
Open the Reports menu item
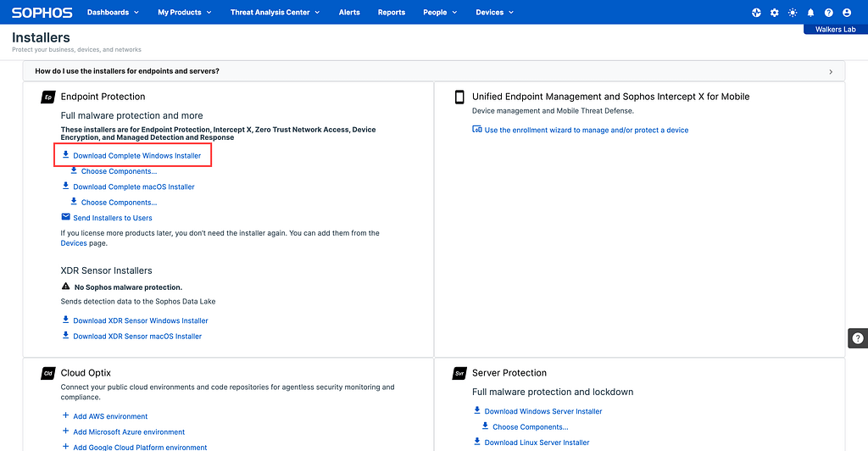click(x=391, y=13)
